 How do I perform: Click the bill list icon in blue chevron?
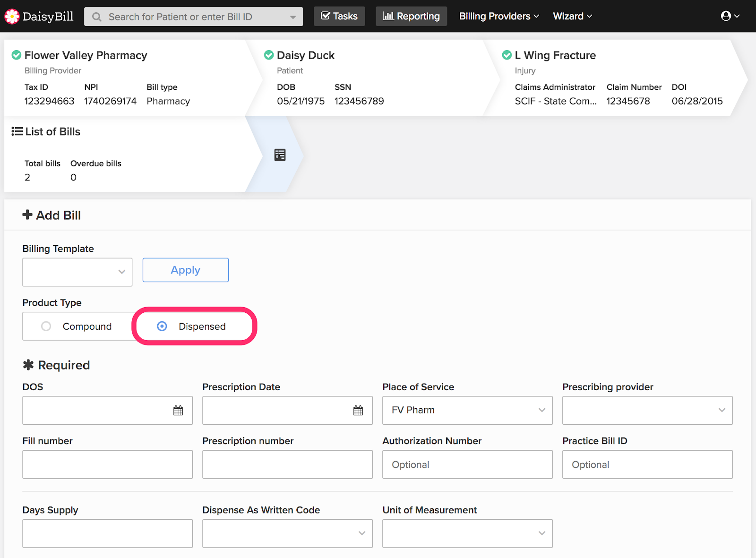[280, 155]
